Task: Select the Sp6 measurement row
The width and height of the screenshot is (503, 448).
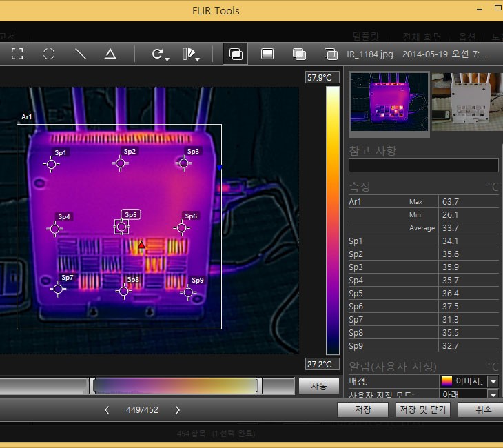Action: pos(424,307)
